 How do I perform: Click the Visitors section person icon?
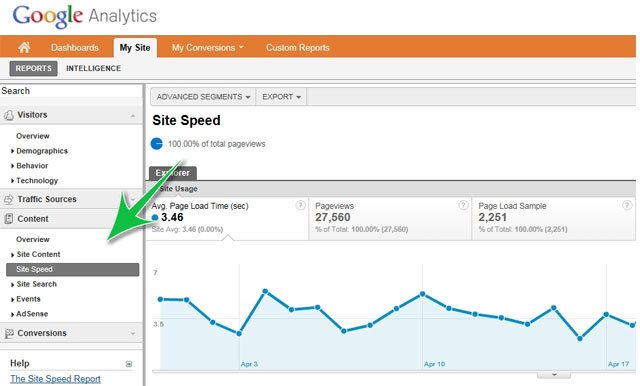point(9,115)
